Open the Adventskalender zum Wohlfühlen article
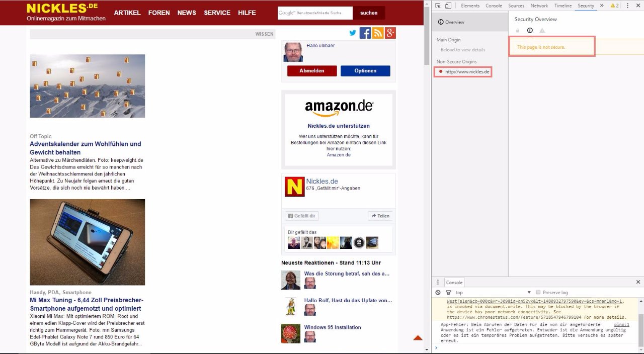The height and width of the screenshot is (354, 644). 86,148
